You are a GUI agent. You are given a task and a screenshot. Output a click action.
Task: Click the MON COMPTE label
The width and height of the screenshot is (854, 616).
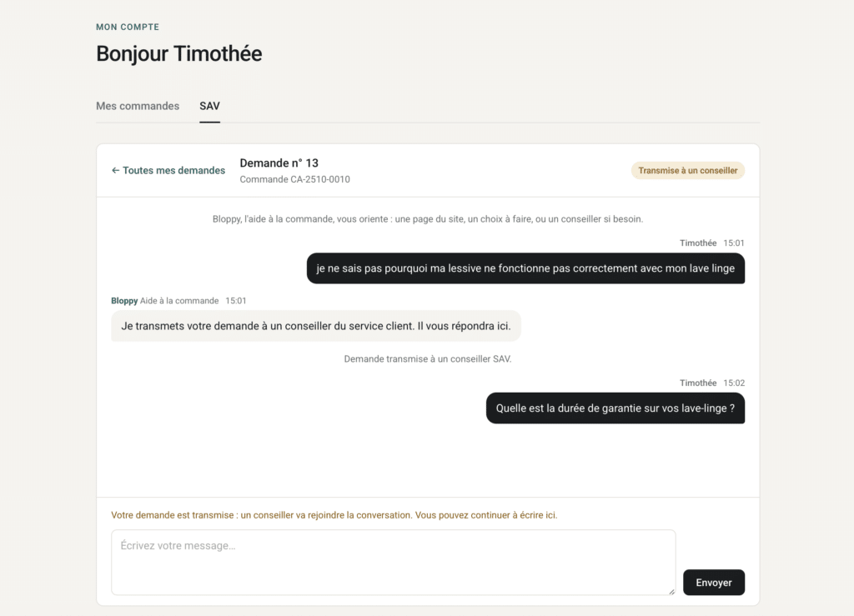128,27
